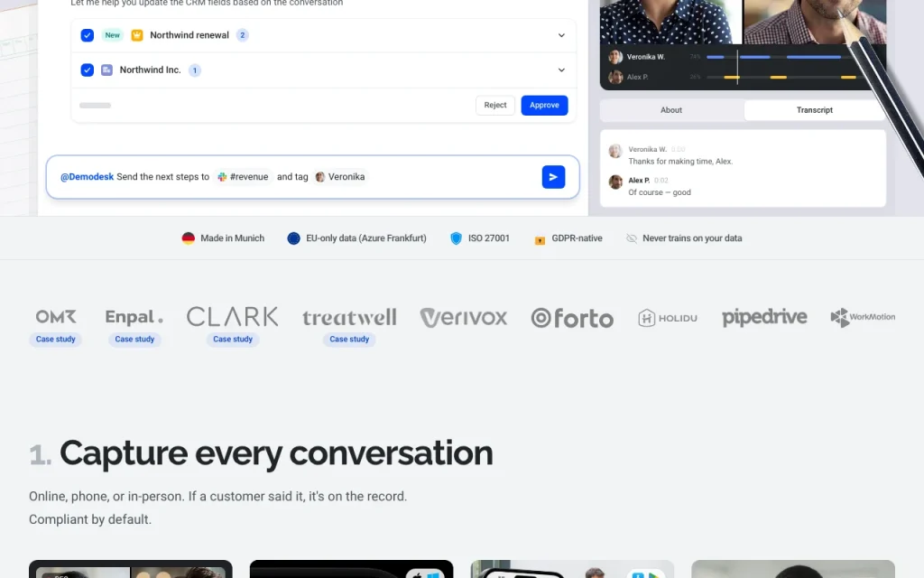Click the EU flag icon for EU-only data
This screenshot has width=924, height=578.
(x=293, y=238)
